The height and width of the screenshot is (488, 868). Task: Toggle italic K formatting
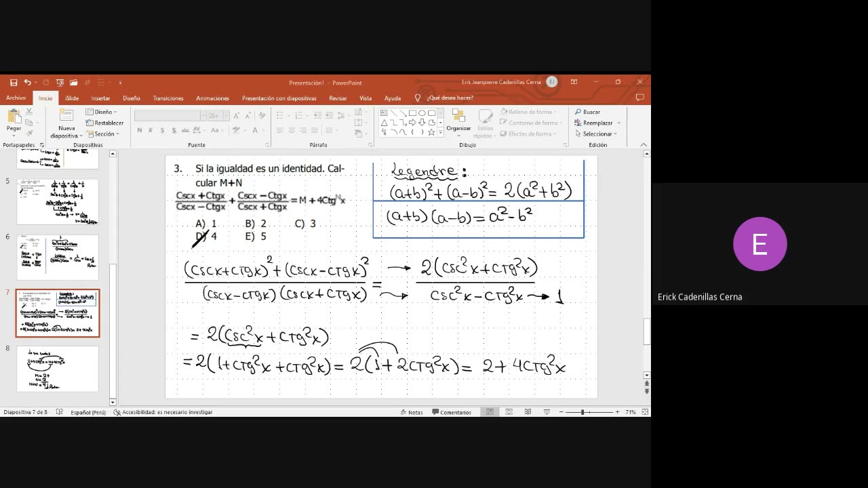(151, 130)
